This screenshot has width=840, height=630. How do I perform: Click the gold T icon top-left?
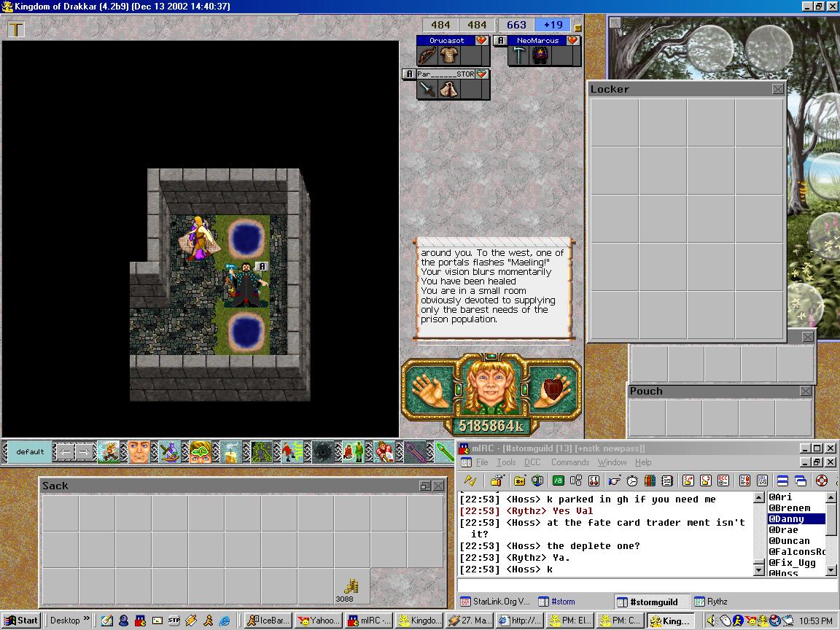tap(16, 29)
